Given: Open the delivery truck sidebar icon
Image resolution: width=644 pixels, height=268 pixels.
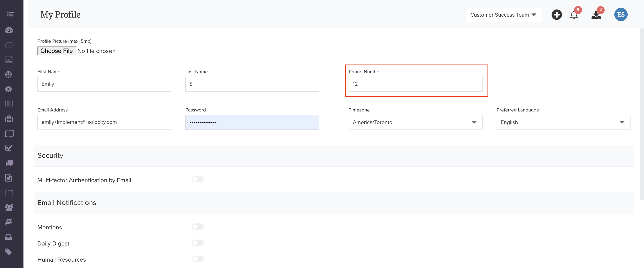Looking at the screenshot, I should tap(9, 163).
